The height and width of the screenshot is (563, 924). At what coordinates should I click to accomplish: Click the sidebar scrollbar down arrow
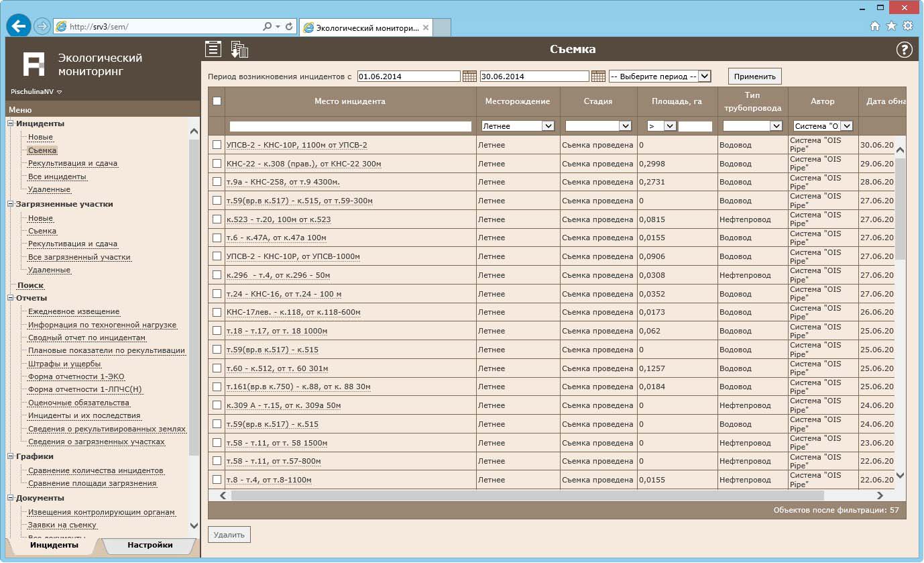(x=194, y=526)
